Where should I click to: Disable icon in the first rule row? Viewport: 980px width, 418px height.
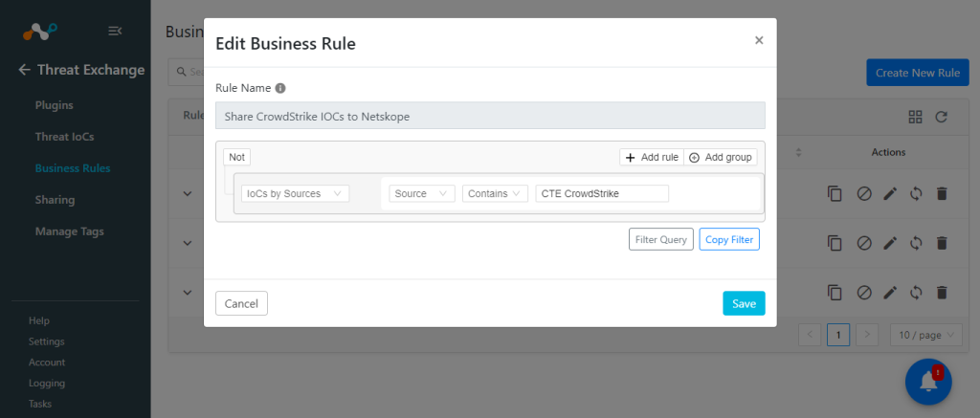[864, 193]
